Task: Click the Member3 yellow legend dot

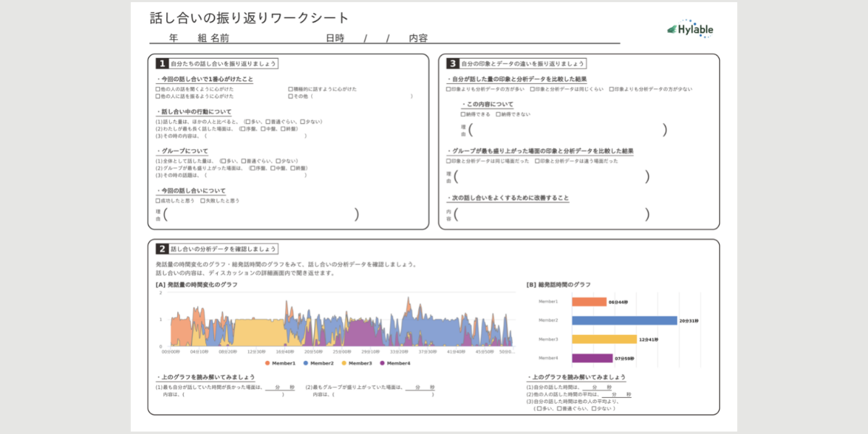Action: [x=344, y=363]
